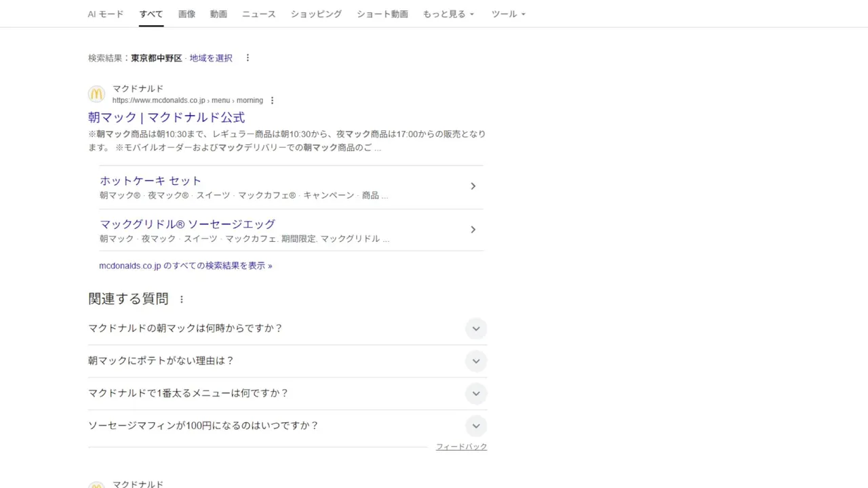Expand question 朝マックにポテトがない理由は？

click(288, 361)
